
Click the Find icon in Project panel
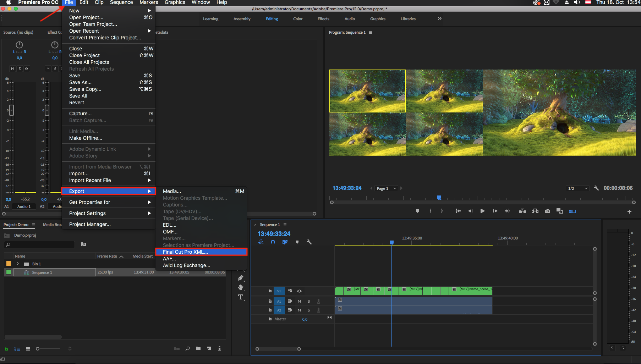point(187,349)
